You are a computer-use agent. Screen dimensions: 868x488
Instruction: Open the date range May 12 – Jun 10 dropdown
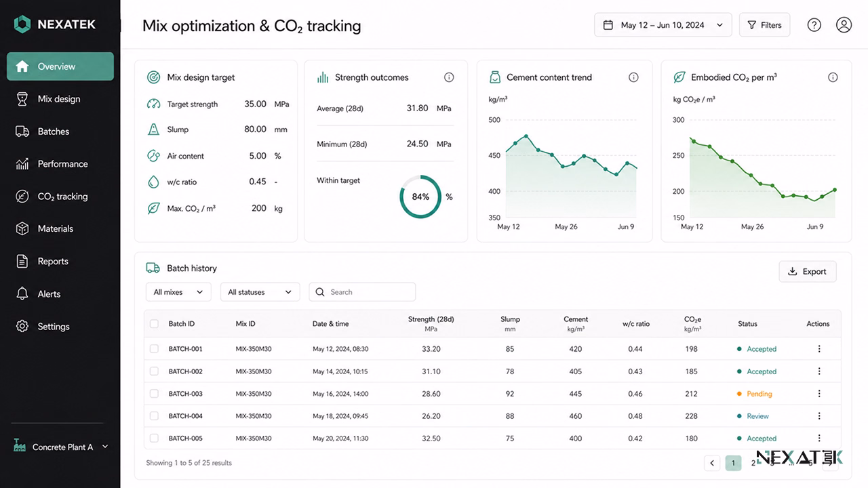tap(663, 25)
